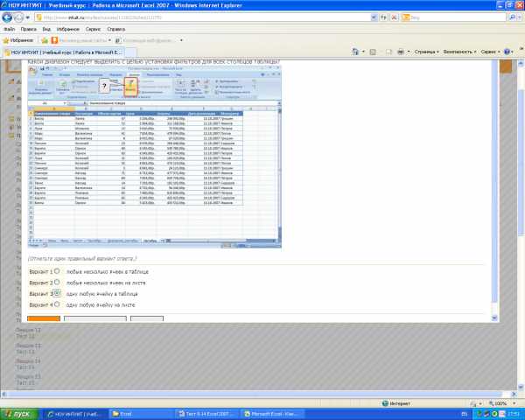525x420 pixels.
Task: Open the Безопасность dropdown menu
Action: [x=459, y=52]
